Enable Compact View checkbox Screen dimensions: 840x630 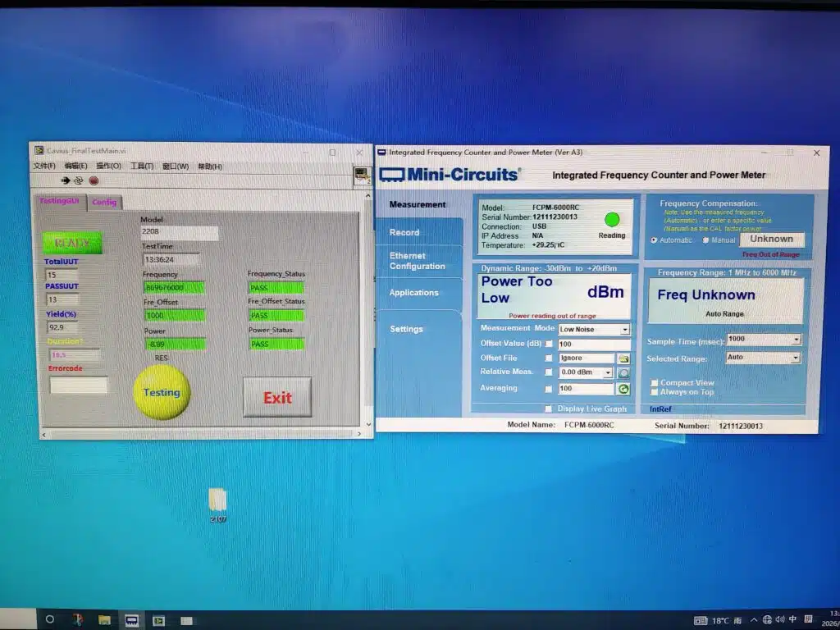(654, 382)
